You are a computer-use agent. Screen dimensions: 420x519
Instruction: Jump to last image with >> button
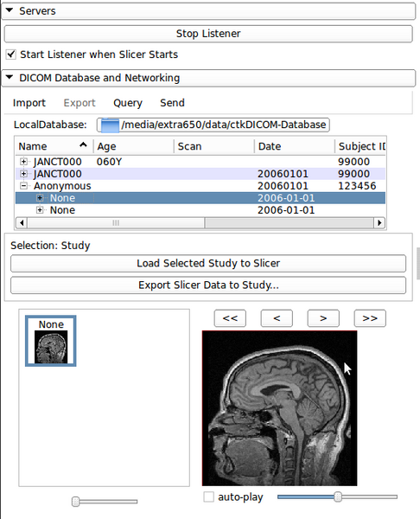pyautogui.click(x=370, y=318)
